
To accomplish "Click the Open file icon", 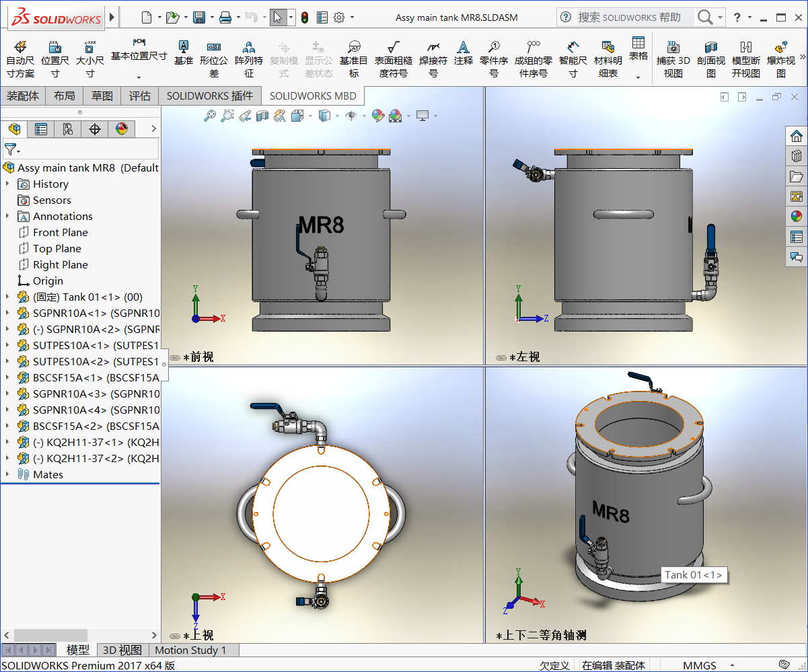I will tap(172, 17).
